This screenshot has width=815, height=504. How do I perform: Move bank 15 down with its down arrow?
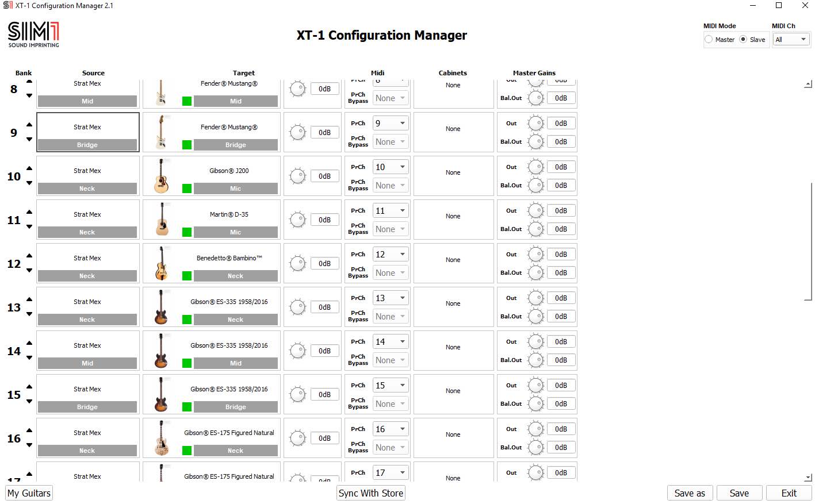click(x=29, y=402)
